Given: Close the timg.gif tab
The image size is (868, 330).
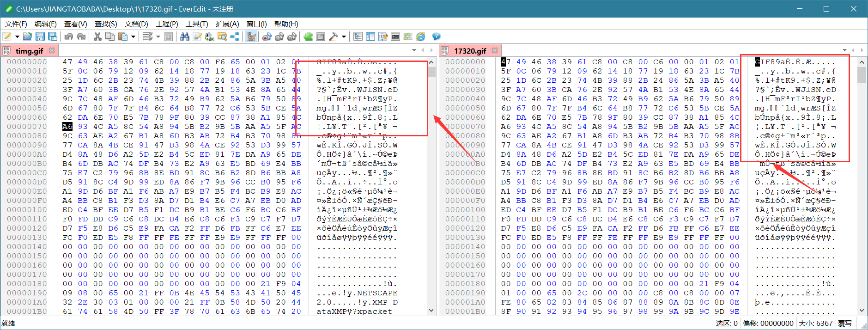Looking at the screenshot, I should [x=52, y=50].
